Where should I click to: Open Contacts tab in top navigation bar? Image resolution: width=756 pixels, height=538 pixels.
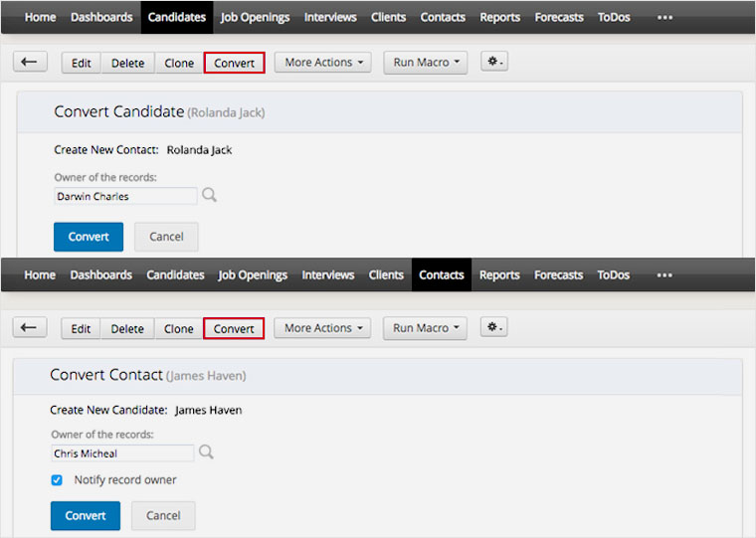pos(443,17)
